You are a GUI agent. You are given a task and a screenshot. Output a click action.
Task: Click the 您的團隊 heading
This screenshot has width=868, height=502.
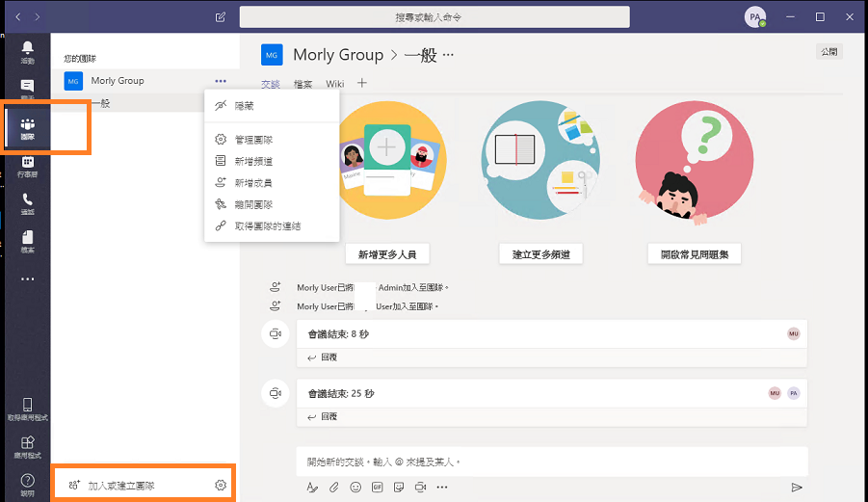coord(80,58)
